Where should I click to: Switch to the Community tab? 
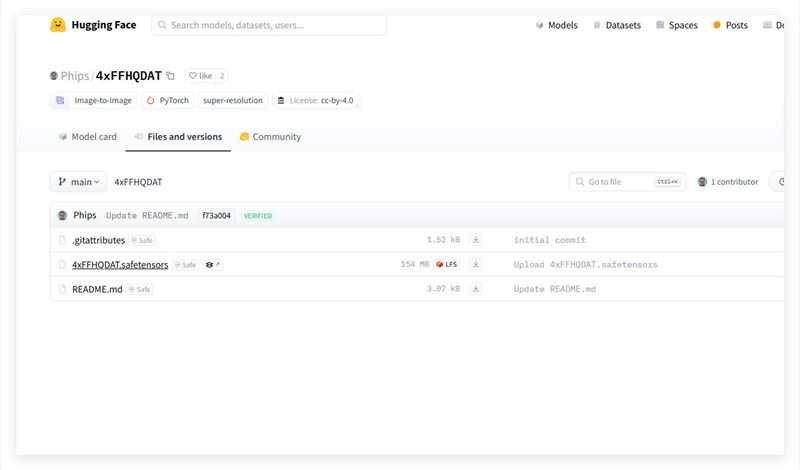pyautogui.click(x=270, y=137)
